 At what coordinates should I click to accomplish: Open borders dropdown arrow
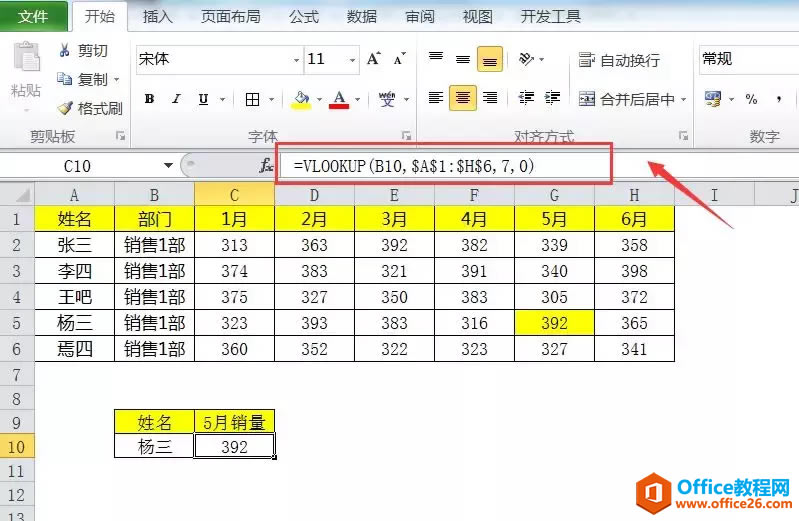click(x=272, y=99)
